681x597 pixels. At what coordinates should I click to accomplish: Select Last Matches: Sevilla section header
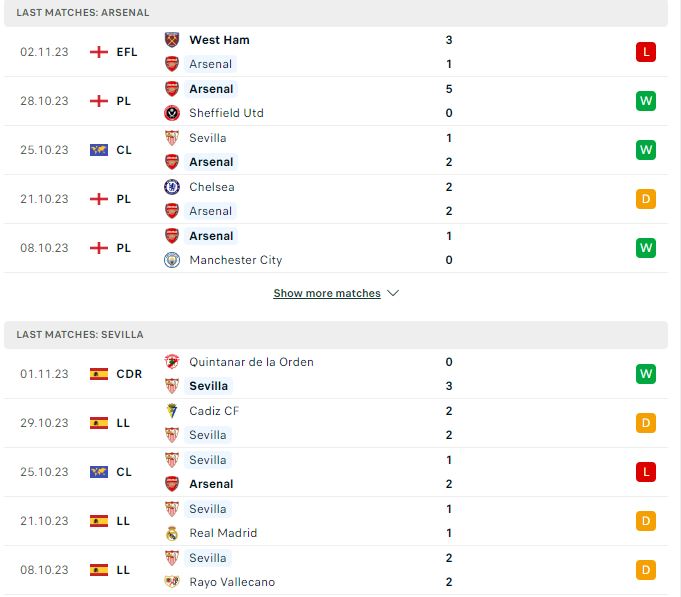(x=336, y=335)
